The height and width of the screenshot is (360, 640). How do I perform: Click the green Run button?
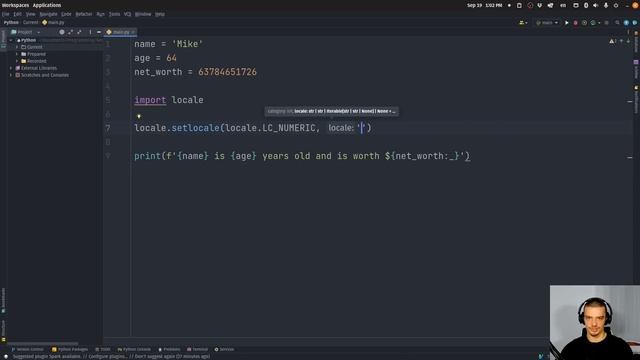pos(567,23)
